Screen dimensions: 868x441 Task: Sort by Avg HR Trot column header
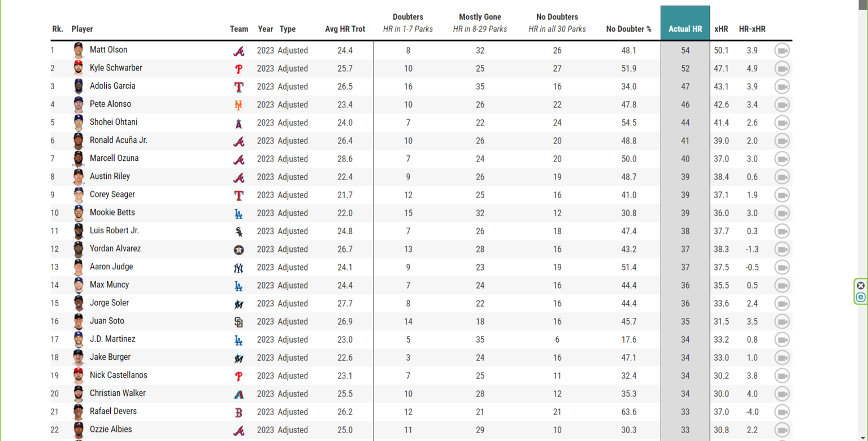pos(345,29)
